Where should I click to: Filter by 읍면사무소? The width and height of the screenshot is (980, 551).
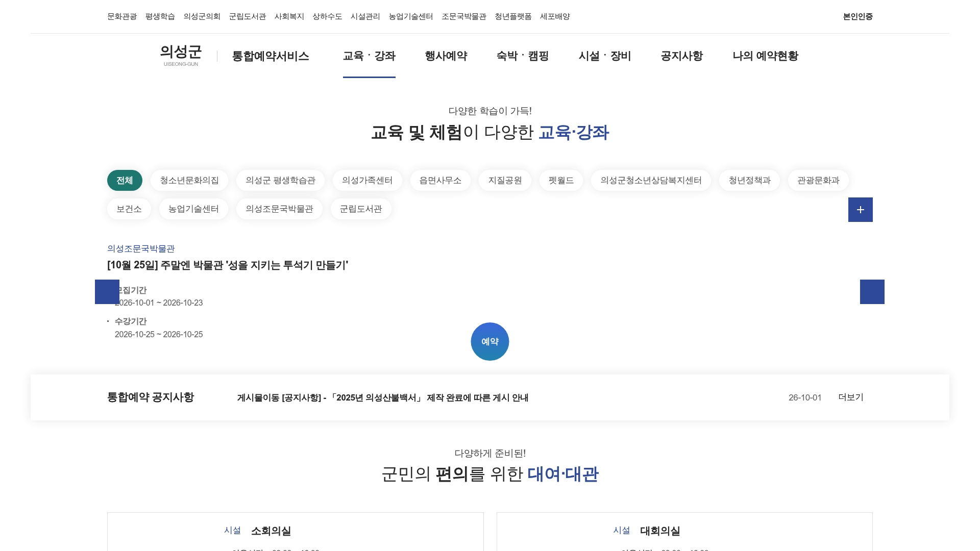click(440, 180)
